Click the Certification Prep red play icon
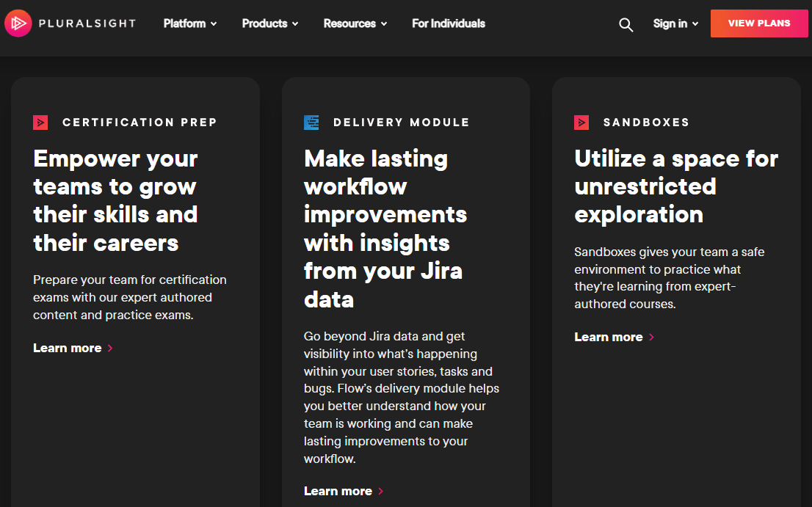 pos(40,123)
